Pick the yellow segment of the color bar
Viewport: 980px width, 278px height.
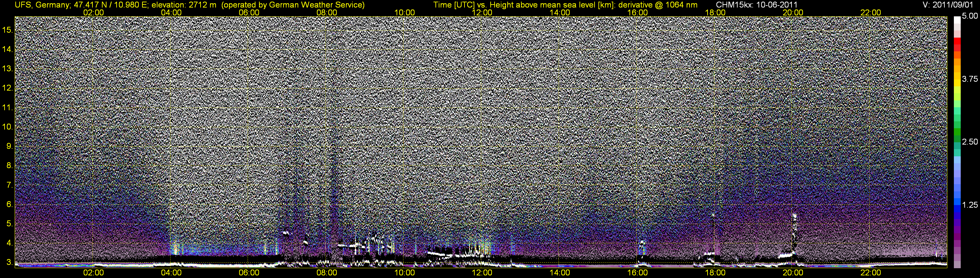[957, 84]
